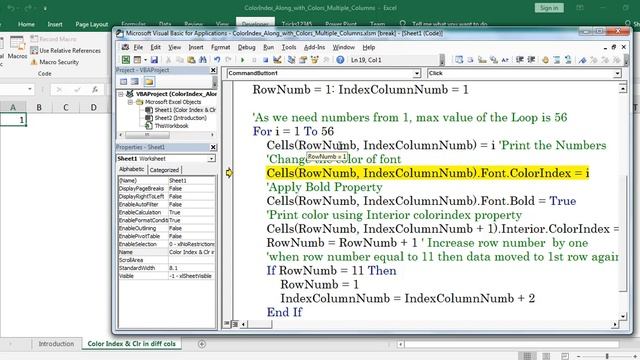Click View Code icon in Project panel
The image size is (640, 360).
[x=123, y=82]
